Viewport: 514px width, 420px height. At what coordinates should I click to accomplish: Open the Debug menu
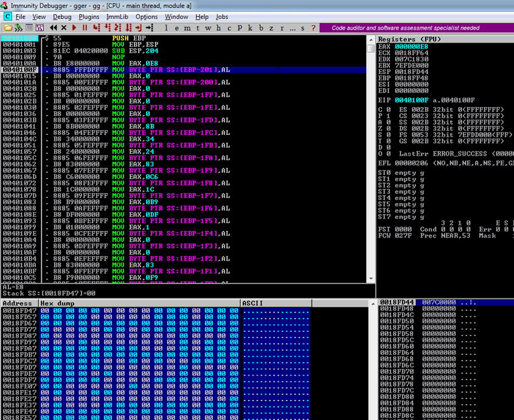click(x=62, y=16)
